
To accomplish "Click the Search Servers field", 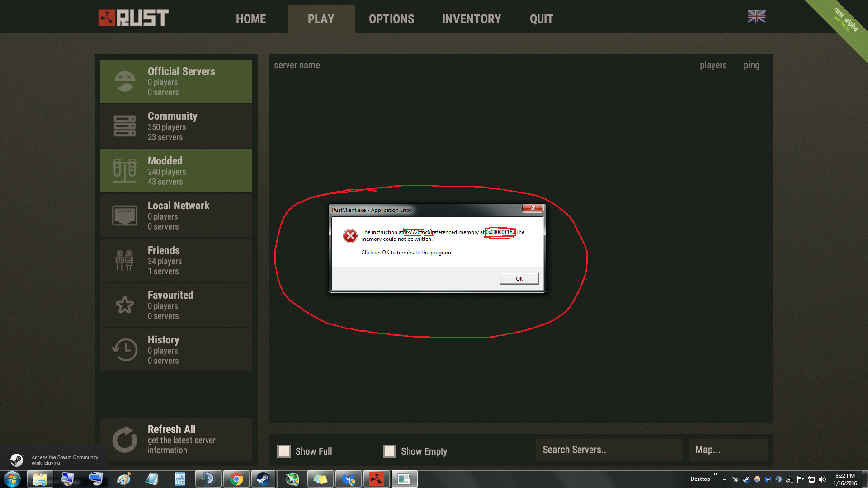I will click(609, 450).
